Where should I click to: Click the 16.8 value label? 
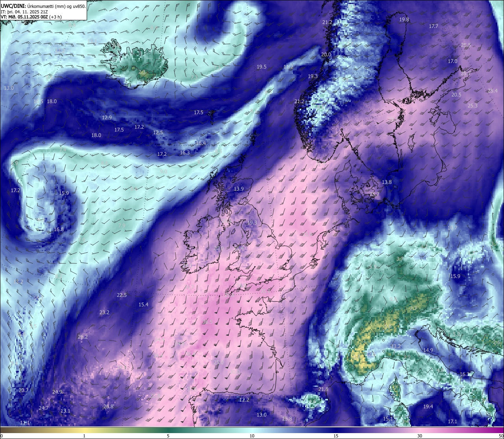[59, 229]
